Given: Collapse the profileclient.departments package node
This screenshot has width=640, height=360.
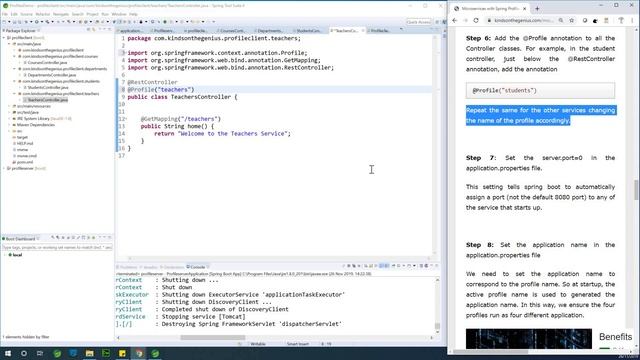Looking at the screenshot, I should pyautogui.click(x=14, y=69).
